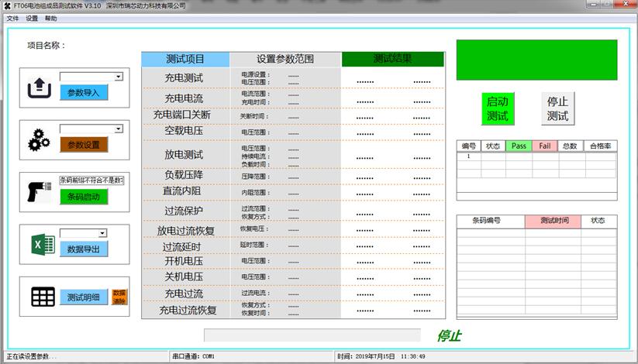
Task: Click the 状态 header beside 测试时间
Action: click(x=599, y=221)
